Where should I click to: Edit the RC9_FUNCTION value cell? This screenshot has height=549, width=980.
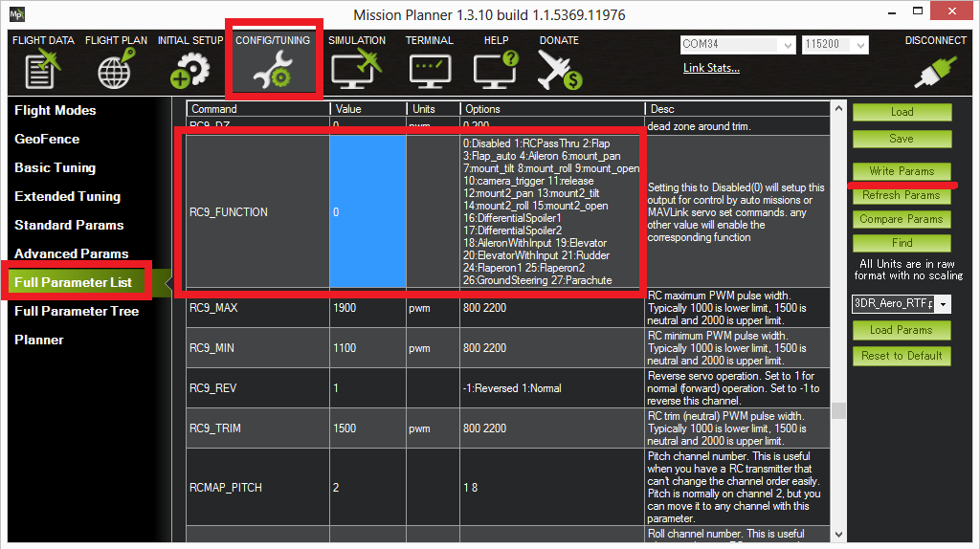click(367, 212)
